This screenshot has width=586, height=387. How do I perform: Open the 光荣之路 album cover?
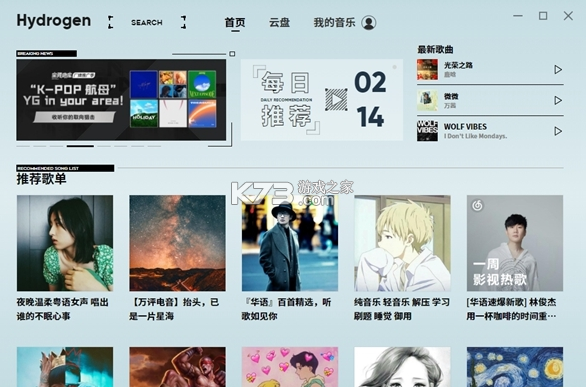[427, 69]
